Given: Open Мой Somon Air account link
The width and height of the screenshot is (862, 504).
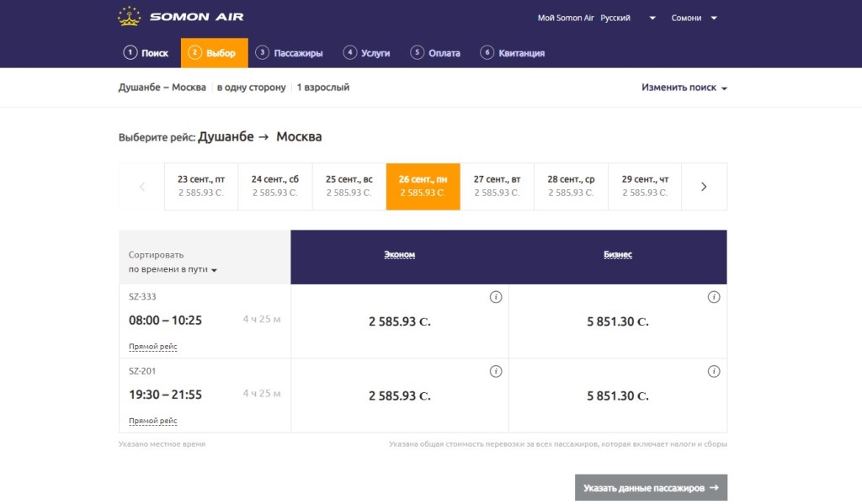Looking at the screenshot, I should [x=565, y=18].
